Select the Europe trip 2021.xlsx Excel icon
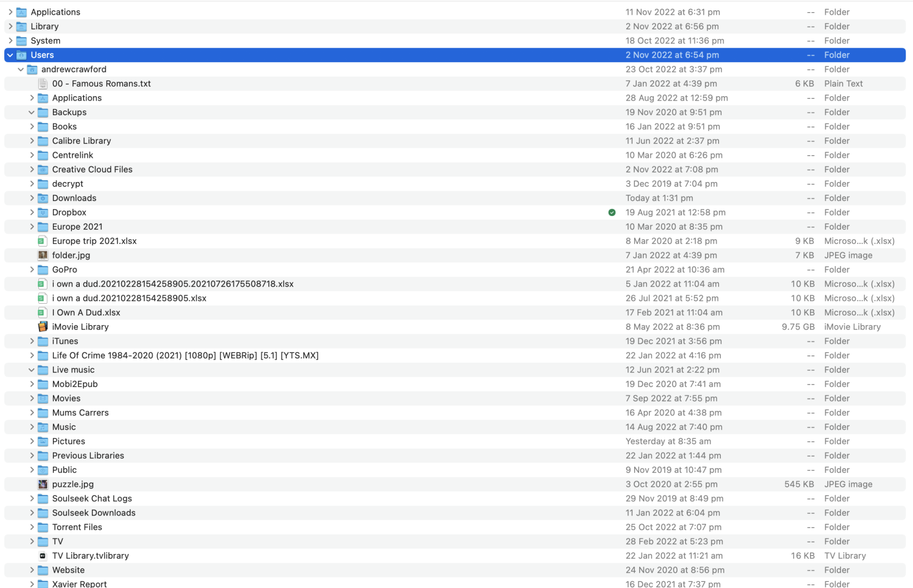Image resolution: width=913 pixels, height=588 pixels. pyautogui.click(x=42, y=241)
